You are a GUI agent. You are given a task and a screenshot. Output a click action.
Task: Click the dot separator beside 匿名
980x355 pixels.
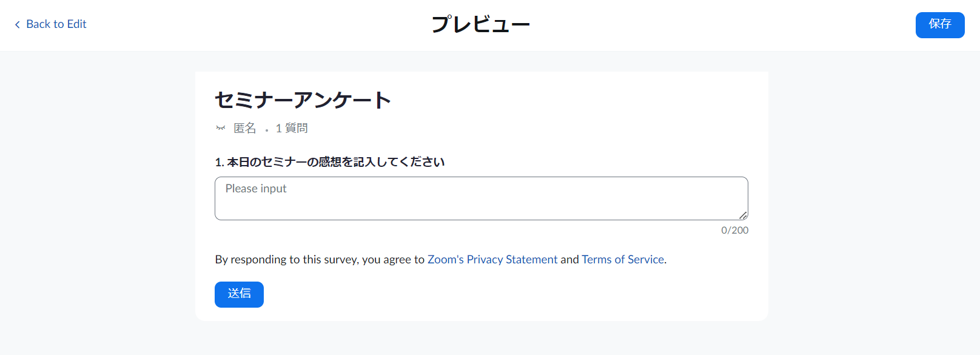[x=266, y=130]
